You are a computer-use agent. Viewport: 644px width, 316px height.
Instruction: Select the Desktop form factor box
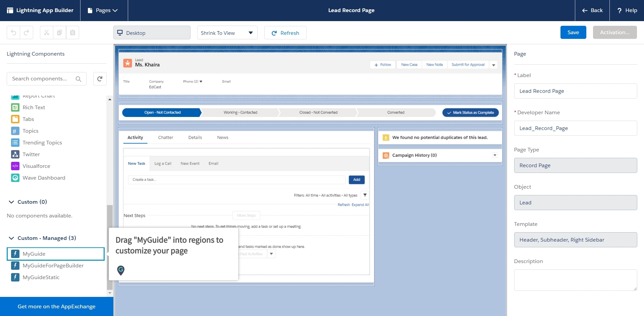pos(152,33)
